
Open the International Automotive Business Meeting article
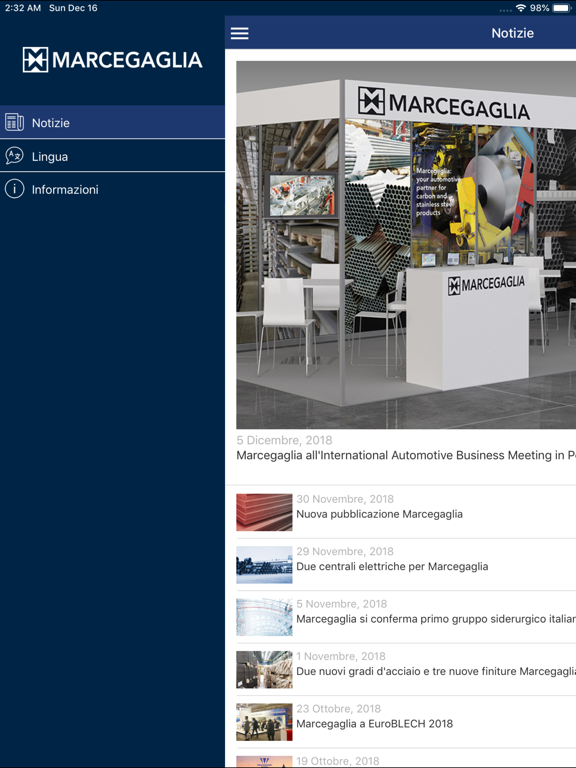pos(406,456)
